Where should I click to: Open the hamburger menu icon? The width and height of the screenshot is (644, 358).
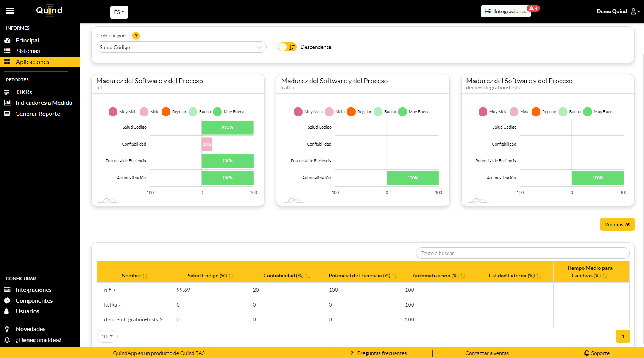click(10, 11)
